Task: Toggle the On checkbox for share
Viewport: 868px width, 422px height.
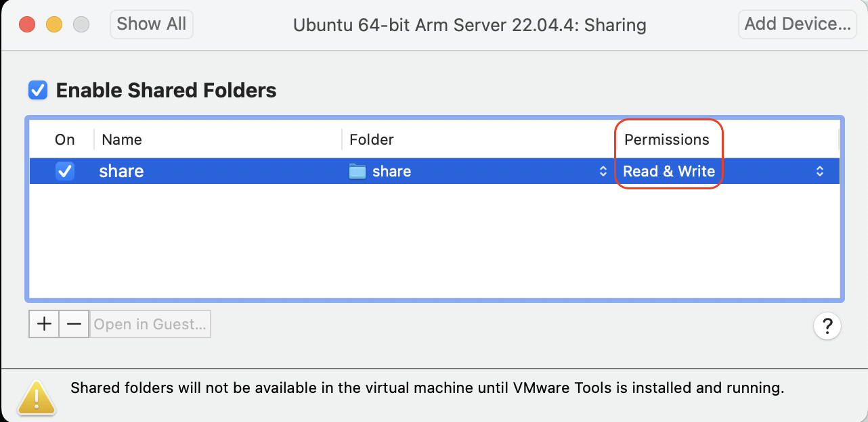Action: pyautogui.click(x=65, y=171)
